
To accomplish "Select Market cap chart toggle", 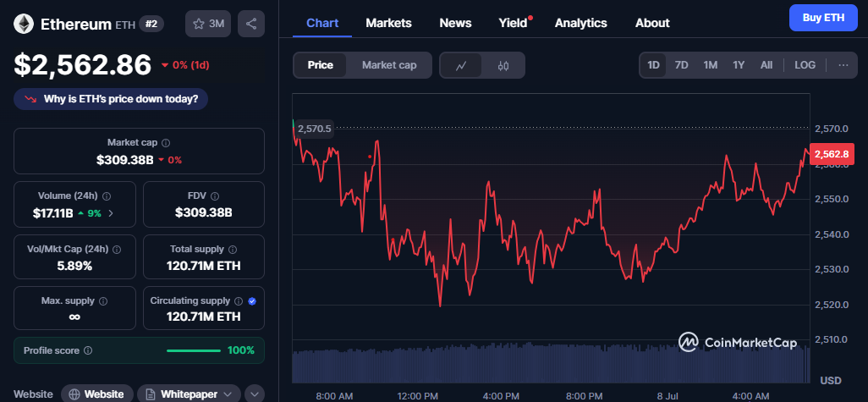I will coord(389,65).
